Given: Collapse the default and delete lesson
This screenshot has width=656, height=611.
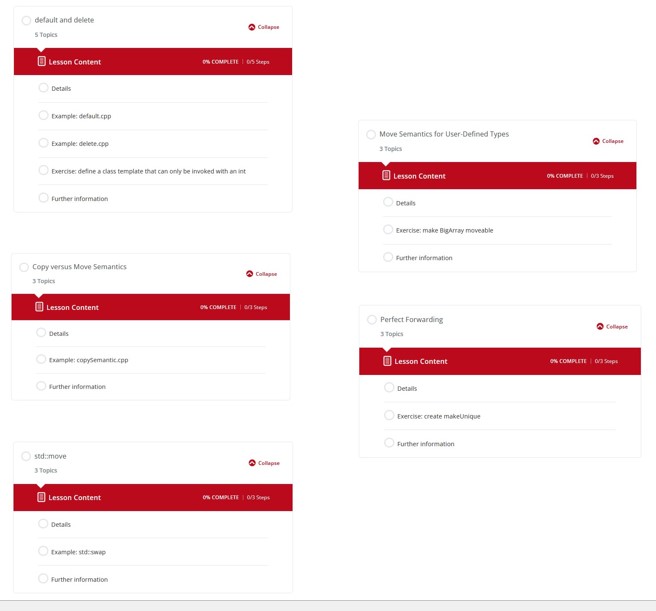Looking at the screenshot, I should [264, 27].
